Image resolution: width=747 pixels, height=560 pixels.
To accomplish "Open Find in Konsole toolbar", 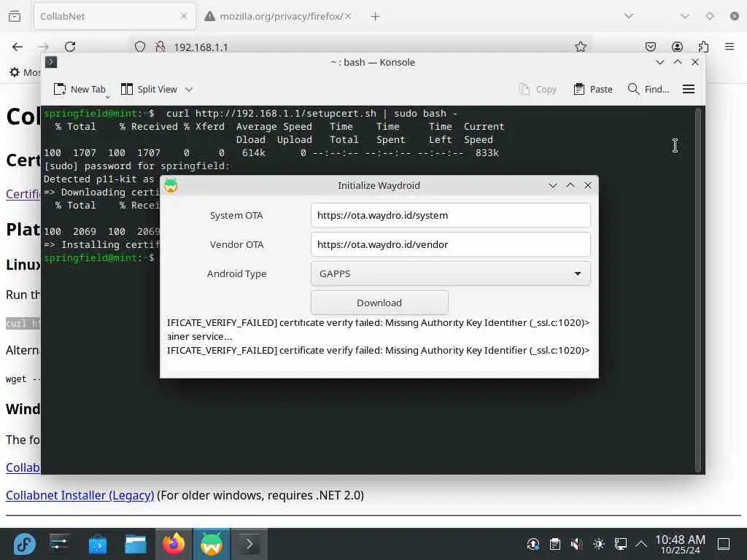I will click(649, 89).
